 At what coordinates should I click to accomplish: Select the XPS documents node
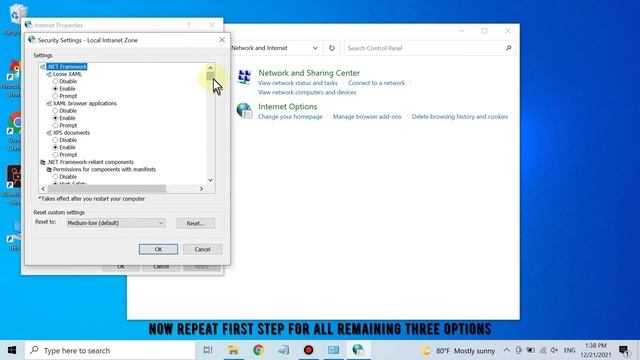click(71, 133)
